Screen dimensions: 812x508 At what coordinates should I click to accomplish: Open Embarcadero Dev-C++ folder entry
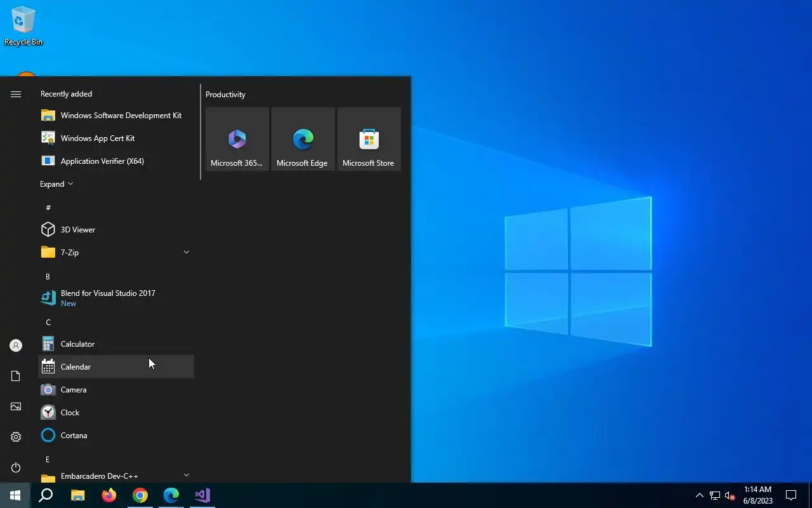116,476
